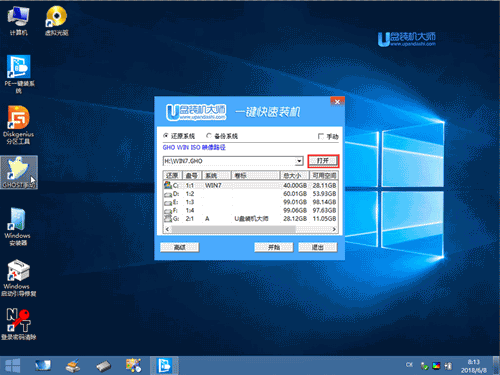Image resolution: width=500 pixels, height=375 pixels.
Task: Open Diskgenius 分区工具 shortcut
Action: tap(18, 125)
